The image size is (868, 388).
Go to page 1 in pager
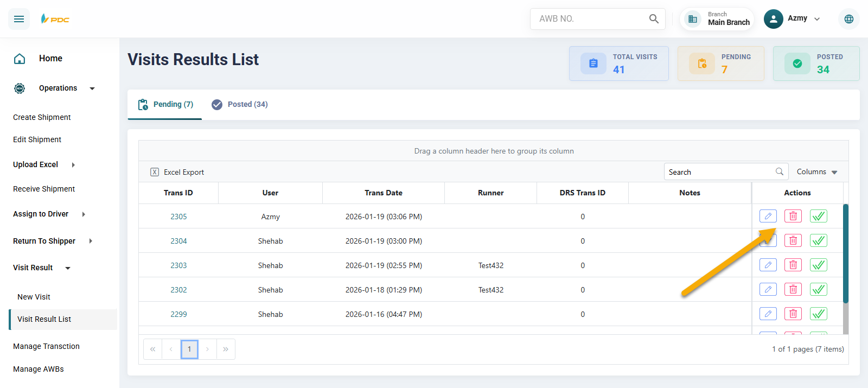(189, 349)
